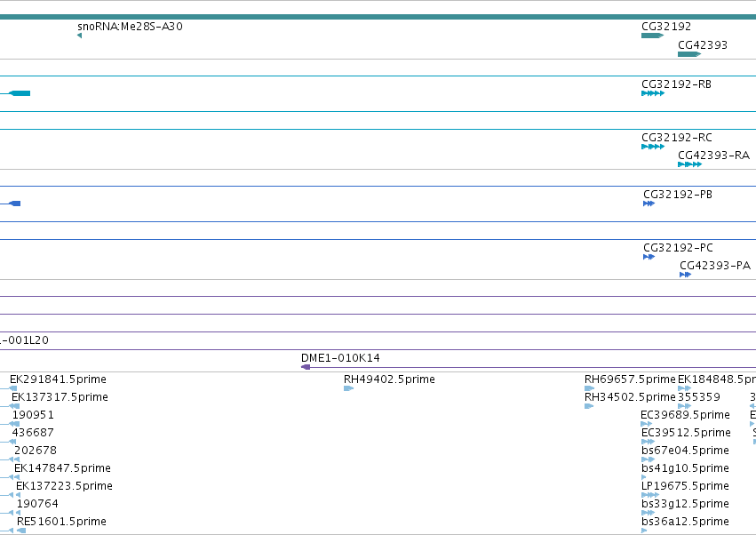
Task: Click the 190764 label
Action: [x=37, y=504]
